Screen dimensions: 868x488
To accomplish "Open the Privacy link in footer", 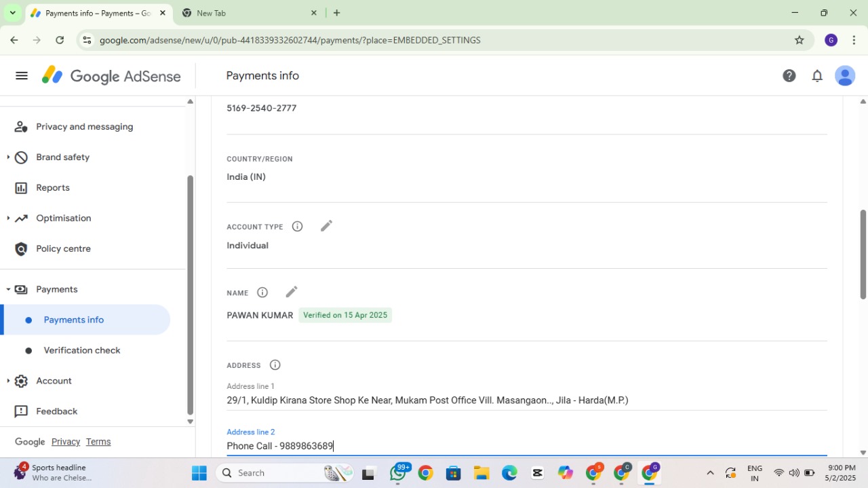I will coord(66,442).
